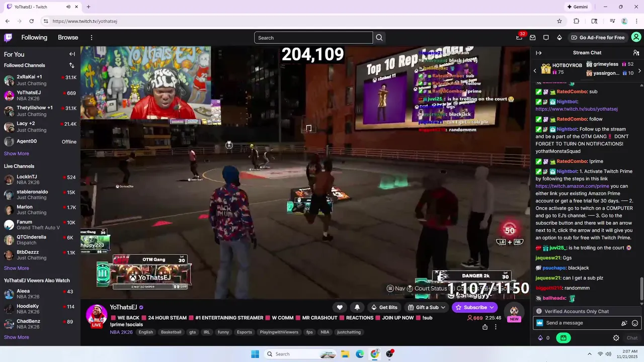Click the Get Bits button
Image resolution: width=644 pixels, height=362 pixels.
384,307
